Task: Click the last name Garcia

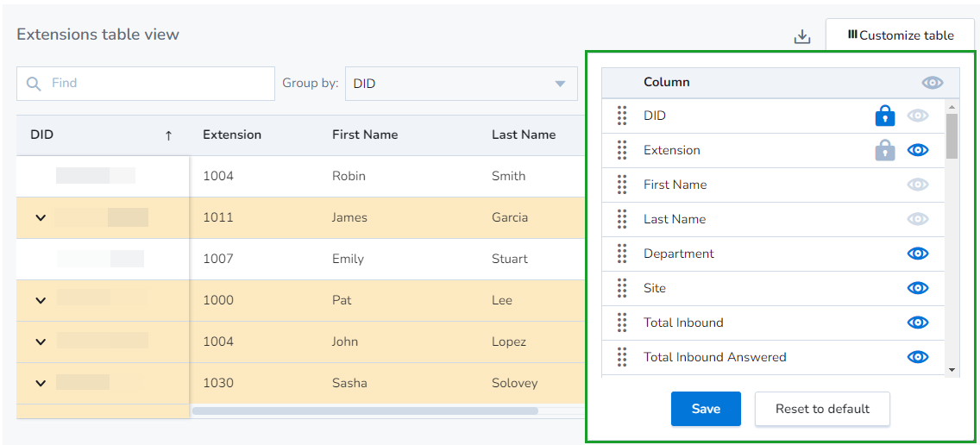Action: pyautogui.click(x=510, y=217)
